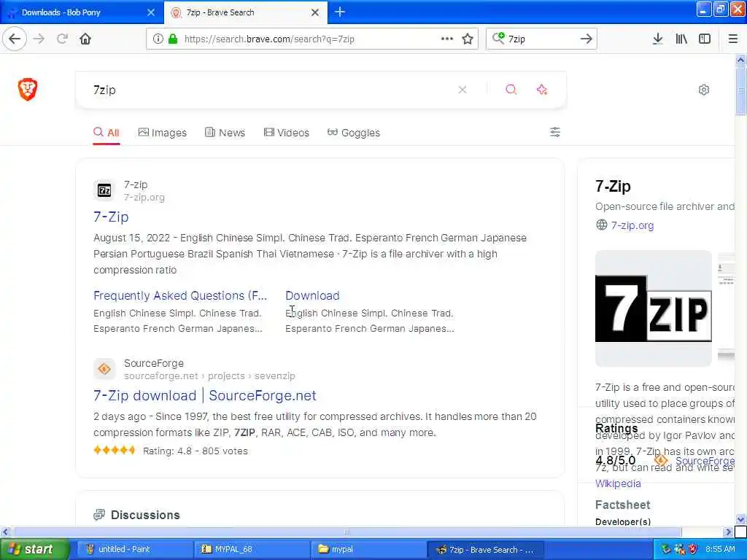
Task: Open search filters sliders icon
Action: 555,132
